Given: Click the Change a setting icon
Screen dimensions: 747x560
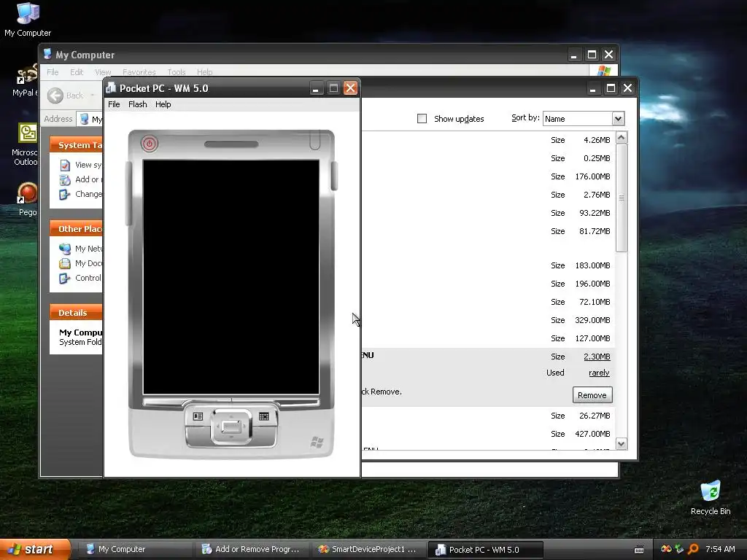Looking at the screenshot, I should pyautogui.click(x=65, y=194).
